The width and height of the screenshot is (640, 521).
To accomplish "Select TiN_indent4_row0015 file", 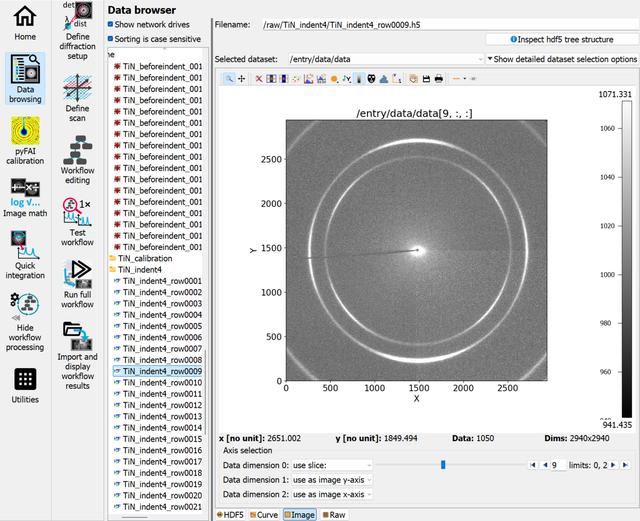I will pyautogui.click(x=158, y=439).
